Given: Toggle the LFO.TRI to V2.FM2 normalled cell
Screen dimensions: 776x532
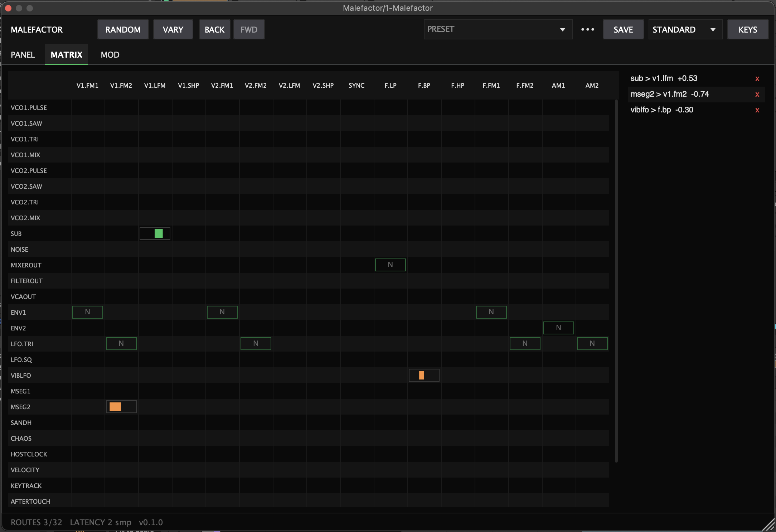Looking at the screenshot, I should (256, 344).
